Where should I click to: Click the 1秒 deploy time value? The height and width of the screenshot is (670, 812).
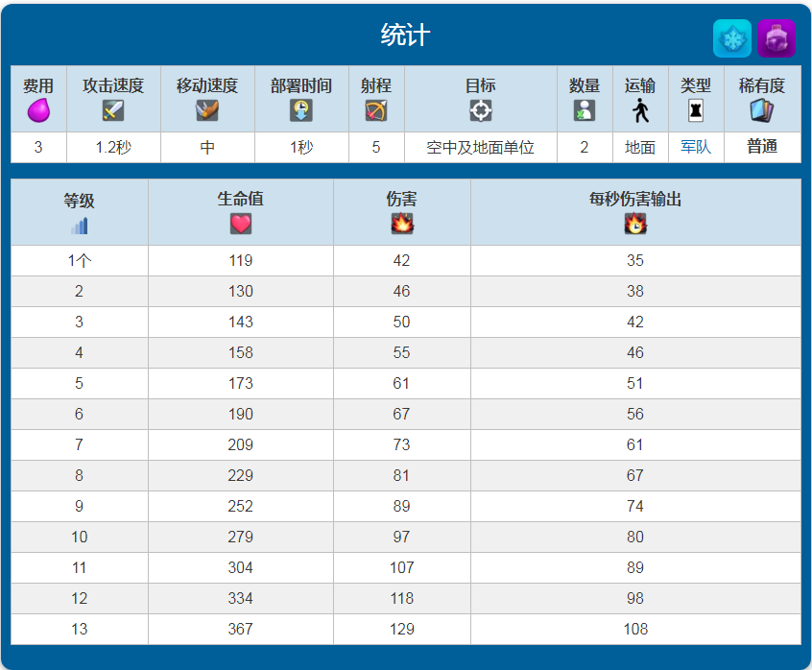click(x=300, y=148)
